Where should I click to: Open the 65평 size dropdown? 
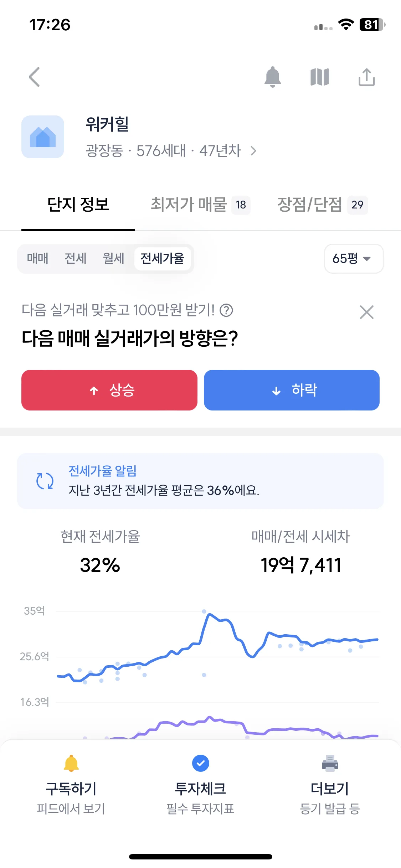354,259
